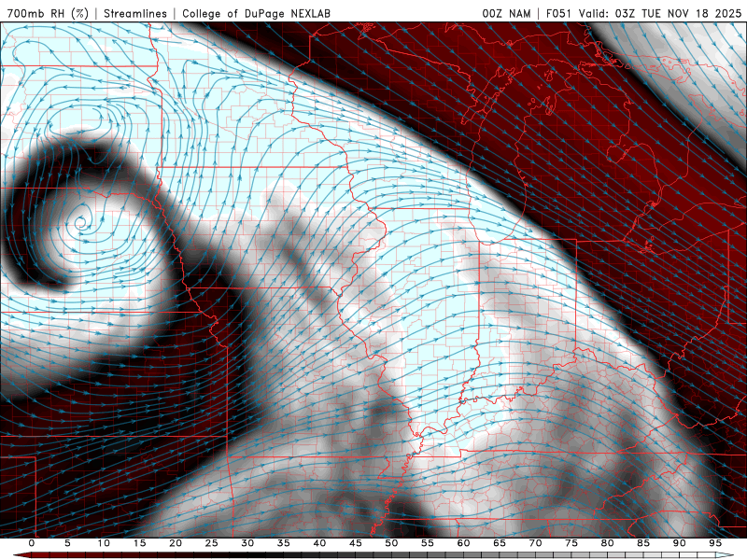Click the "95" value on the color scale
This screenshot has width=747, height=560.
(x=715, y=543)
